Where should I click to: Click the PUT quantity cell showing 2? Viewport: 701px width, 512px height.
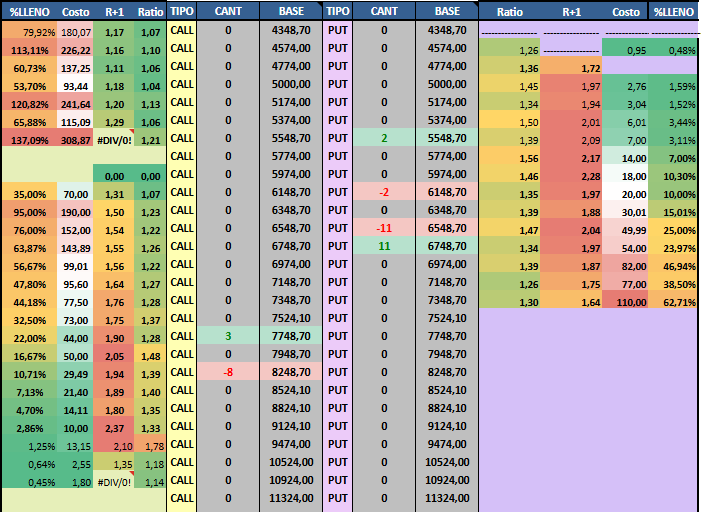click(x=384, y=138)
